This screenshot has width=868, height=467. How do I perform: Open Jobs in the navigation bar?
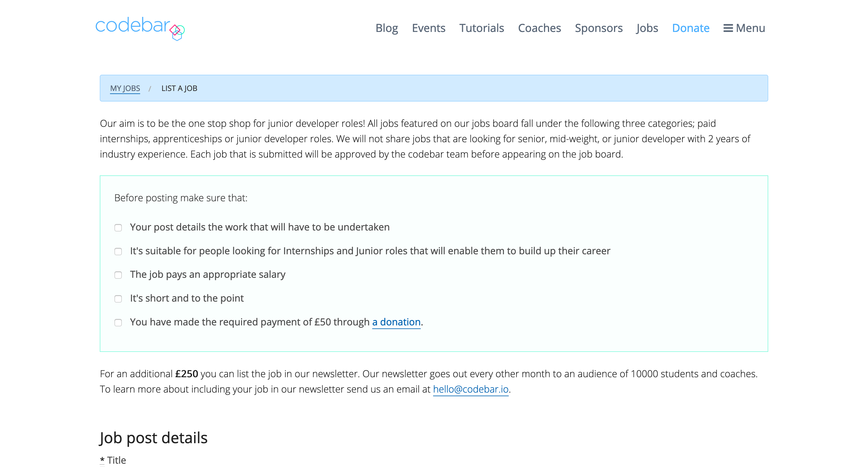pos(647,28)
